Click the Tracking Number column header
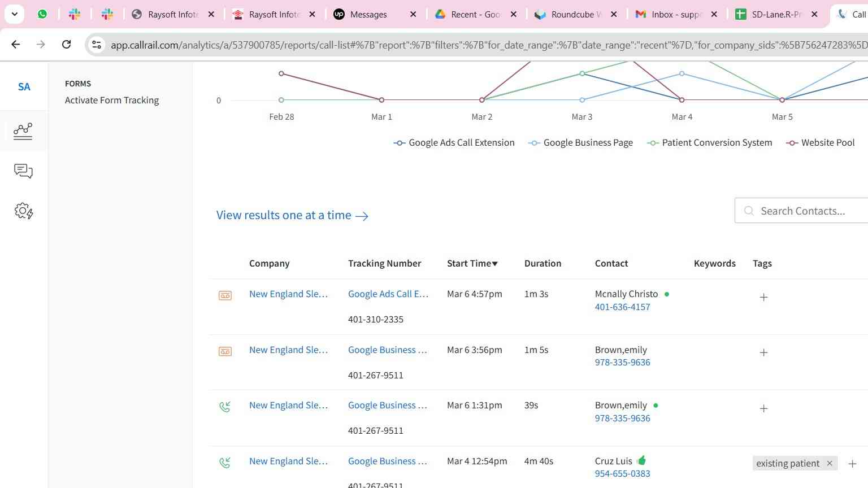Screen dimensions: 868x488 click(384, 263)
